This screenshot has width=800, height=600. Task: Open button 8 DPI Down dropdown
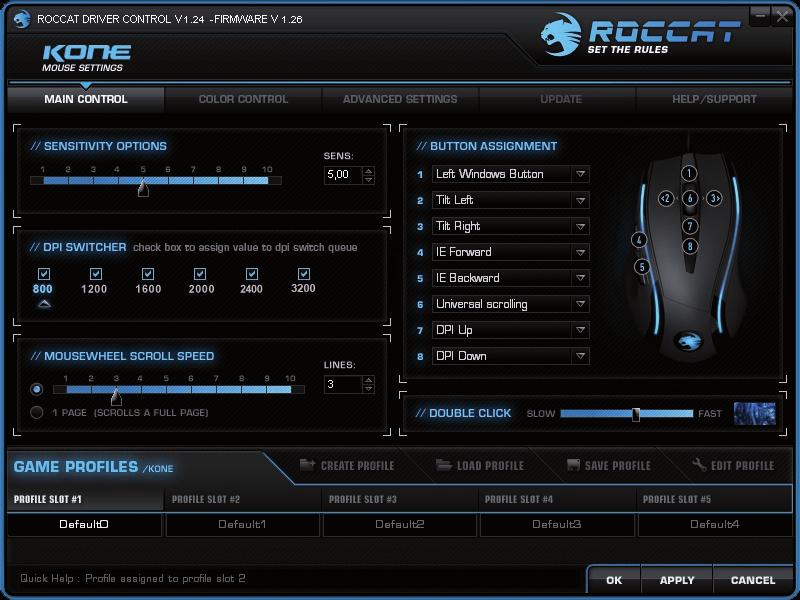(x=511, y=356)
